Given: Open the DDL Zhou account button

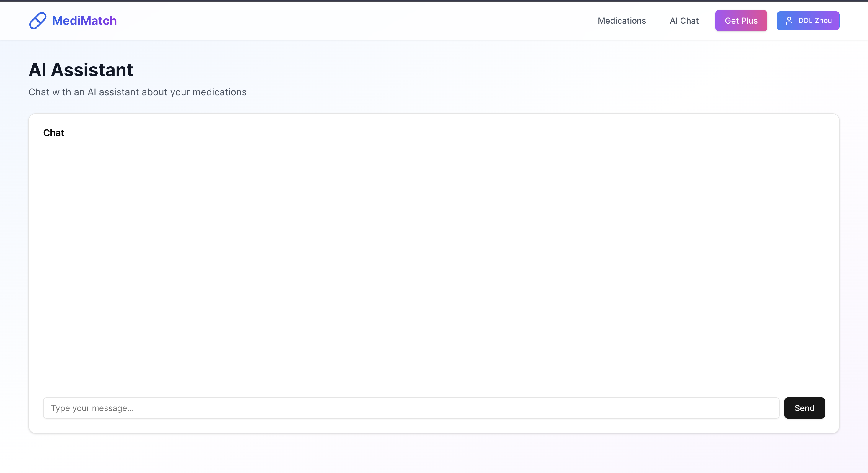Looking at the screenshot, I should (x=808, y=21).
